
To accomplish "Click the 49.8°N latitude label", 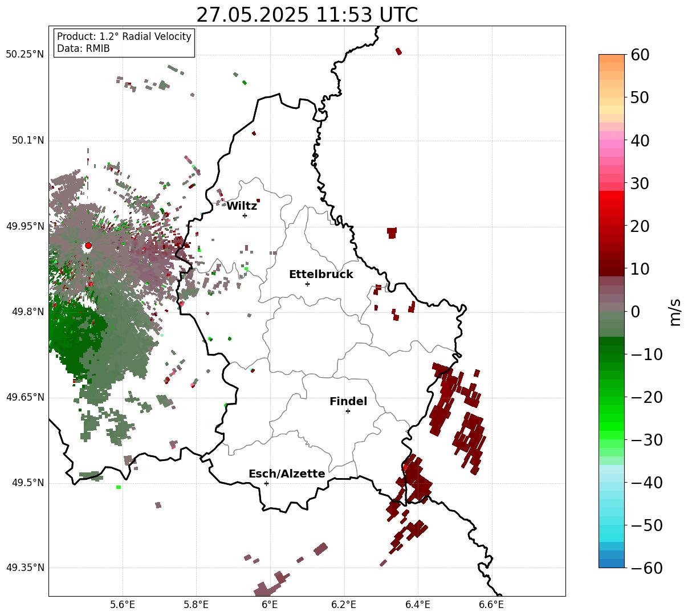I will point(27,312).
